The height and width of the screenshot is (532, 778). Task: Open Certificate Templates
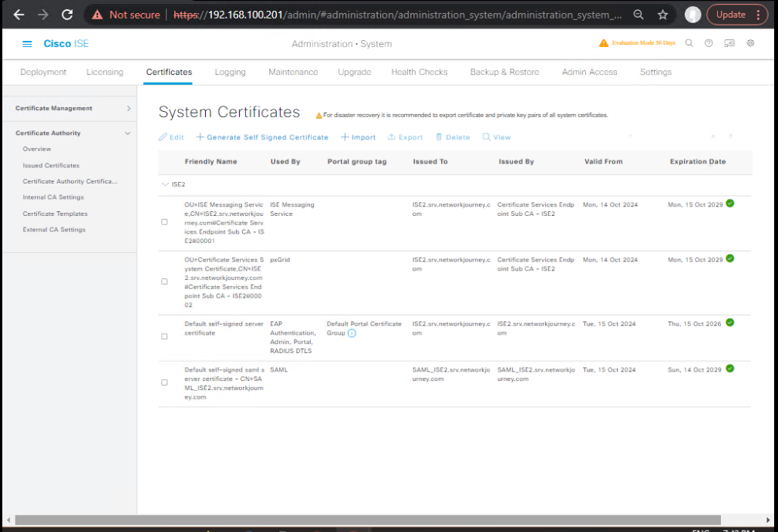click(55, 214)
